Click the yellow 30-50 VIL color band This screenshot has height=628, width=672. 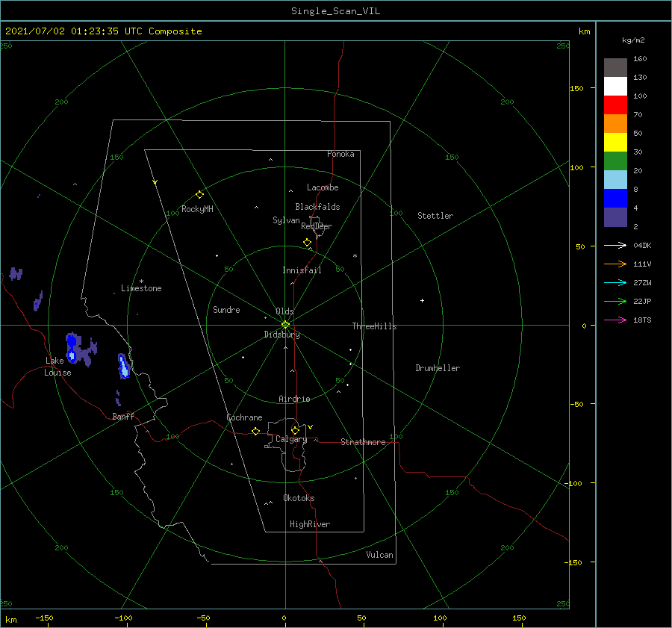615,143
